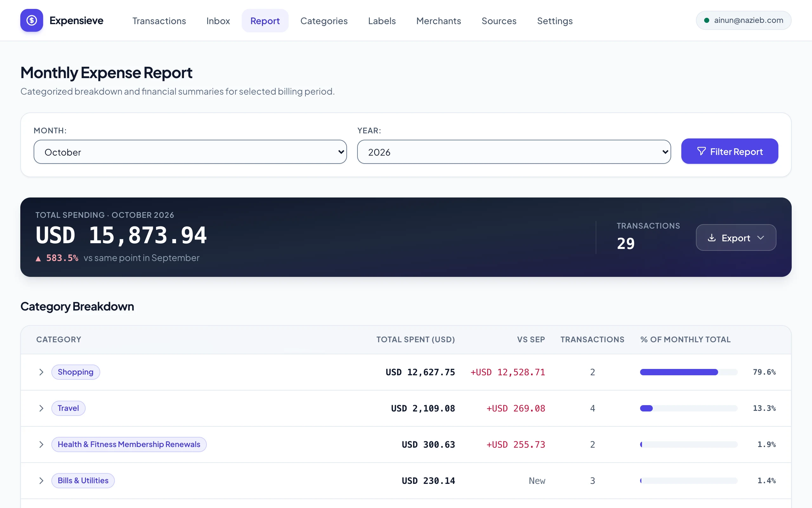Click the transactions count 29
This screenshot has height=508, width=812.
(x=625, y=243)
